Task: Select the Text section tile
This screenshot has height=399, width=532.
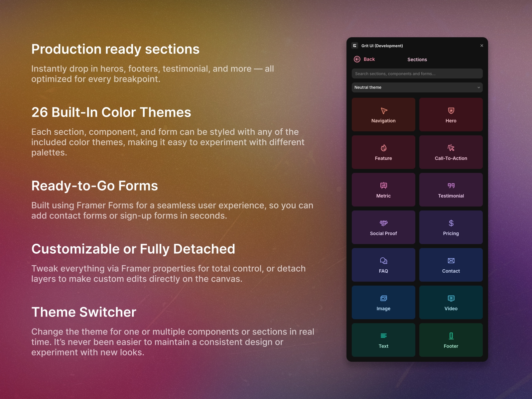Action: (x=383, y=340)
